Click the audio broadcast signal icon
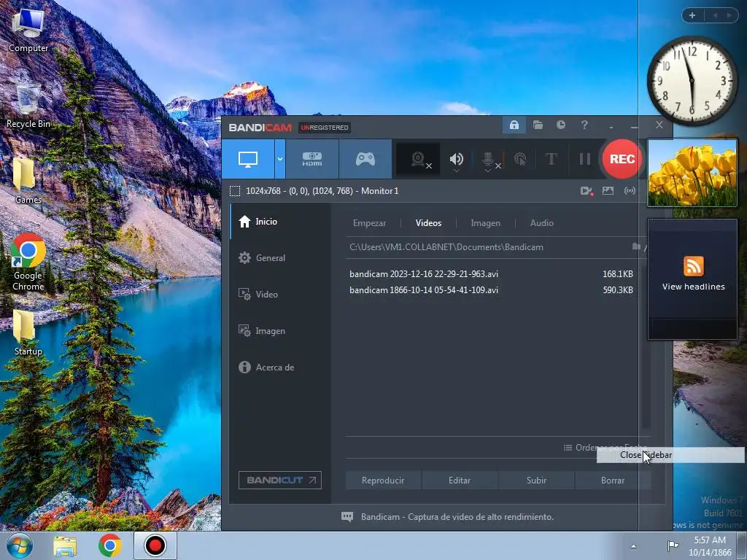747x560 pixels. (630, 191)
